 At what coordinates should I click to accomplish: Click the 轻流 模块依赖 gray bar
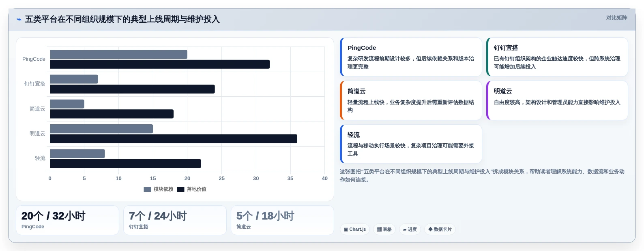click(x=77, y=154)
